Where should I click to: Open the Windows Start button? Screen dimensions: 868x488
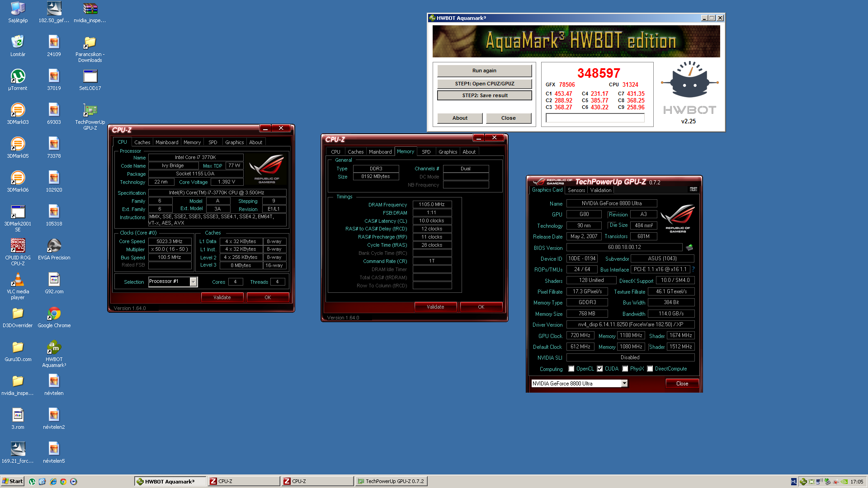click(x=12, y=481)
